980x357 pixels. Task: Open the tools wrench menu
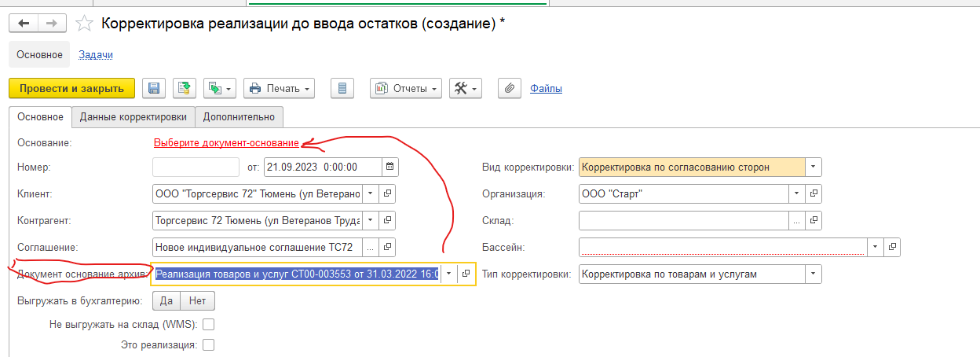(x=465, y=88)
